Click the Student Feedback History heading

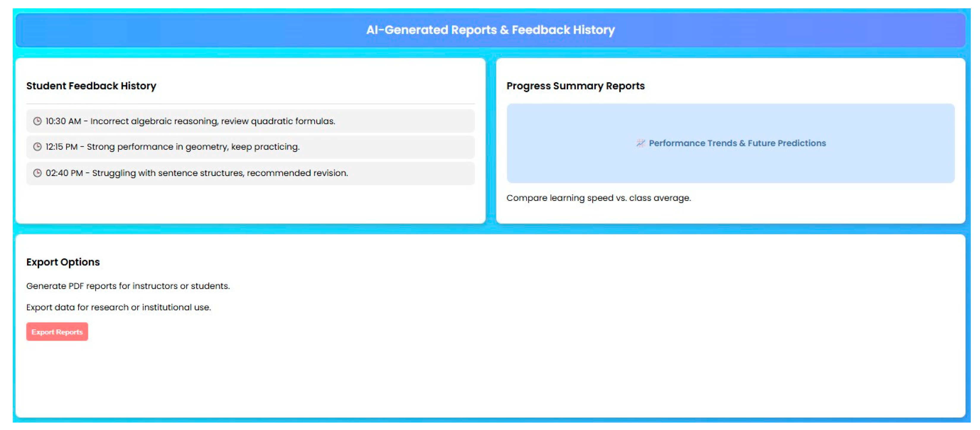point(91,86)
